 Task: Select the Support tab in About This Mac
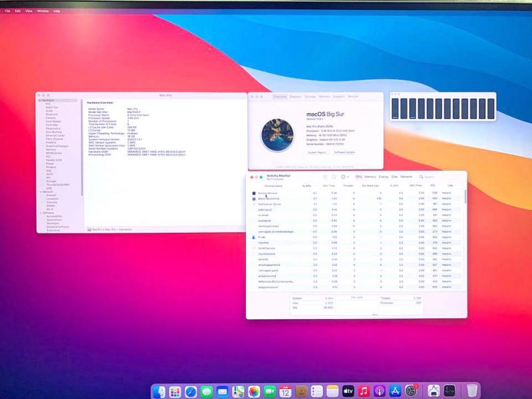tap(338, 96)
